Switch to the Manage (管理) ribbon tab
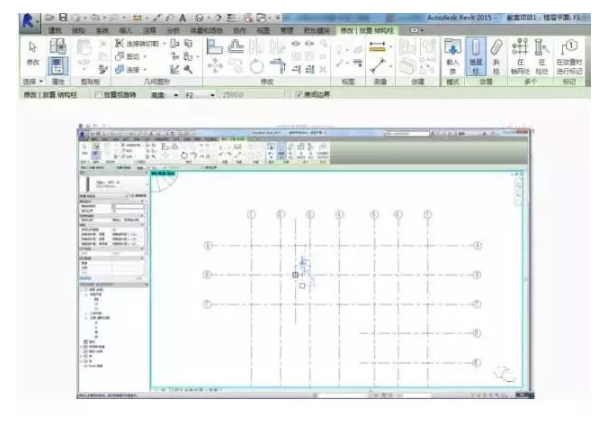Screen dimensions: 609x421 pos(287,30)
